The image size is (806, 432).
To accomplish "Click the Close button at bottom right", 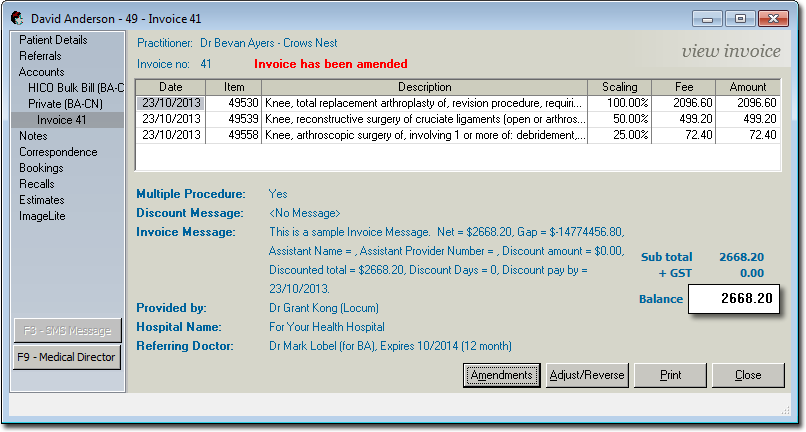I will point(748,376).
